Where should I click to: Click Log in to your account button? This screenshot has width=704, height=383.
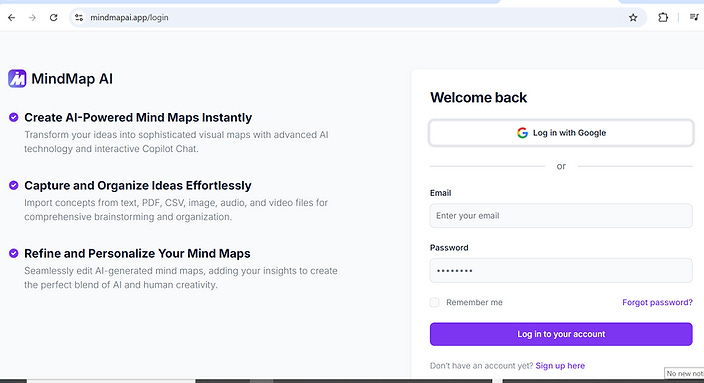(x=561, y=334)
